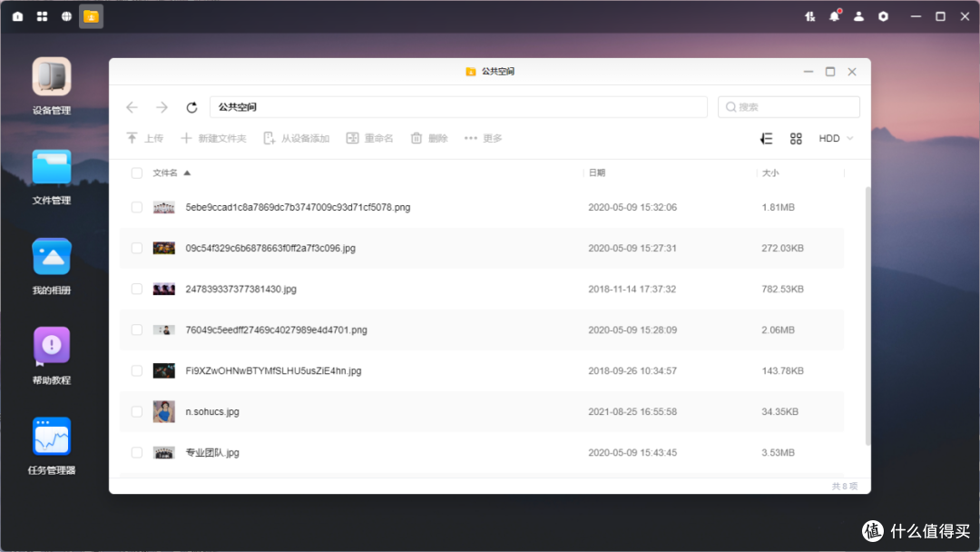The width and height of the screenshot is (980, 552).
Task: Click size value 3.53MB
Action: (x=778, y=453)
